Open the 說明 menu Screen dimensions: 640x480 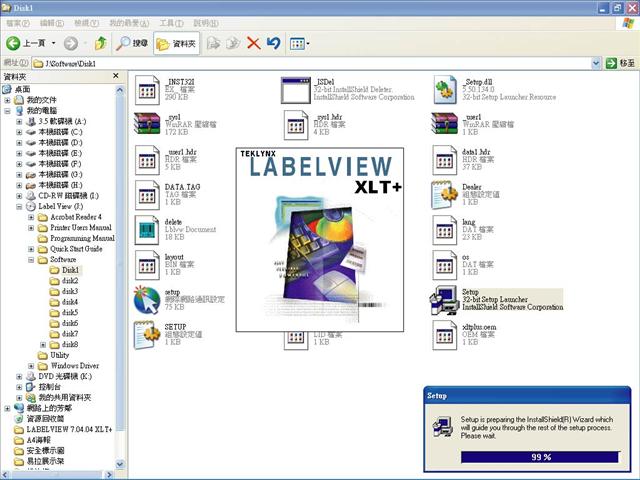(206, 23)
